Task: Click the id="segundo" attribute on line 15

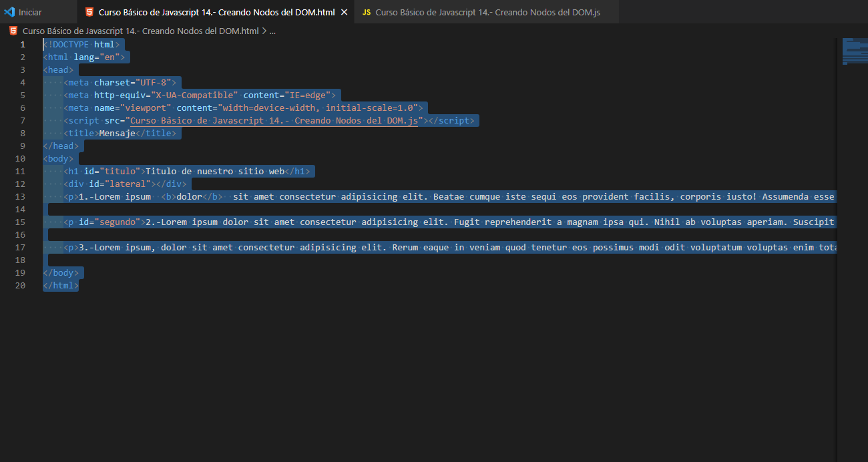Action: [110, 222]
